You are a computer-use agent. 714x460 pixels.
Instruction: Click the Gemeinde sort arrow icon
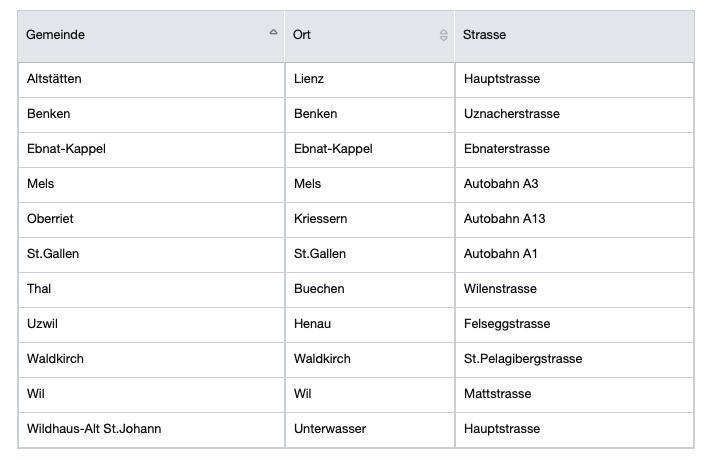coord(273,33)
